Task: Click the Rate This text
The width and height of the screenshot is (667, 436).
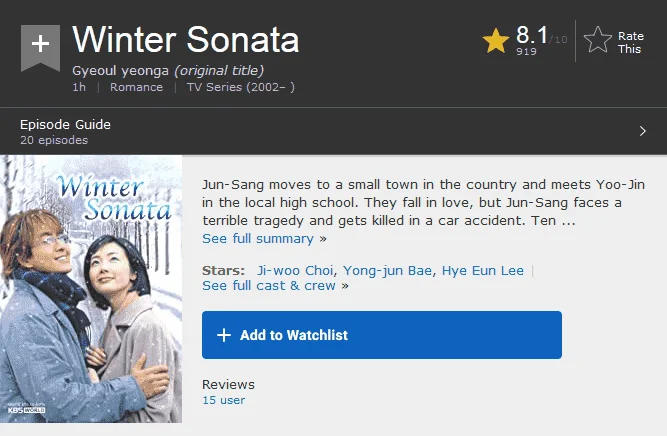Action: point(630,43)
